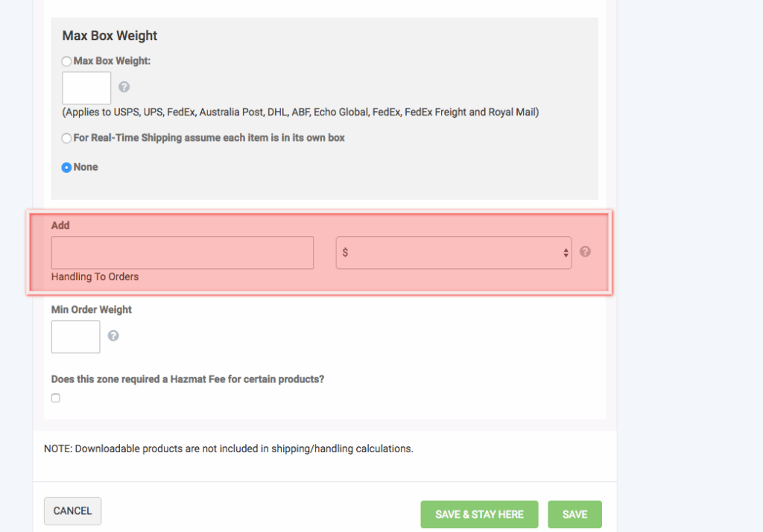Choose the real-time shipping own-box radio option
763x532 pixels.
click(67, 139)
